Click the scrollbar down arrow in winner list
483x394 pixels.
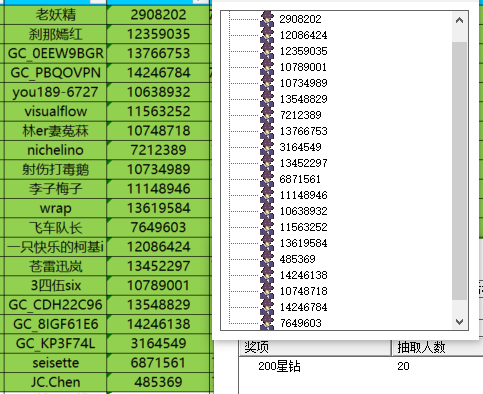(x=459, y=322)
